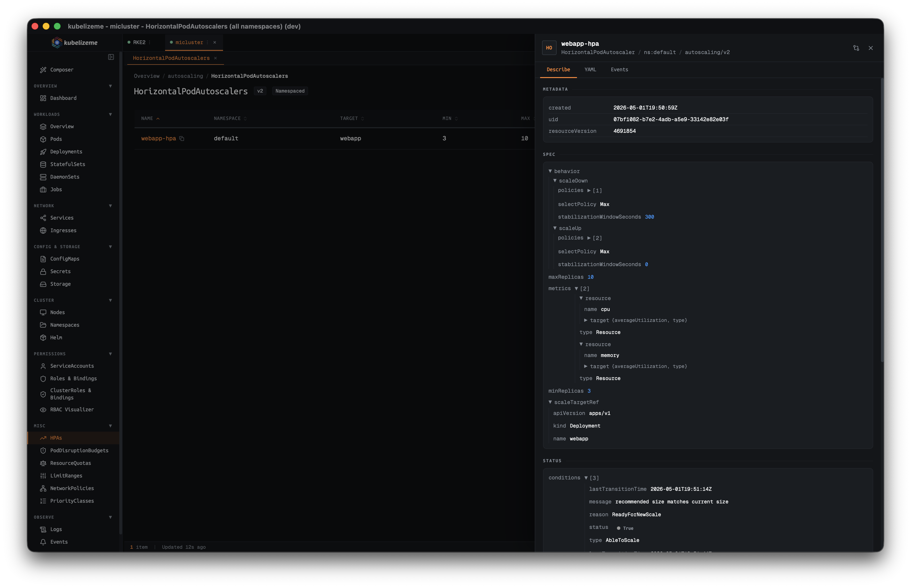Select the micluster cluster tab

pos(189,42)
